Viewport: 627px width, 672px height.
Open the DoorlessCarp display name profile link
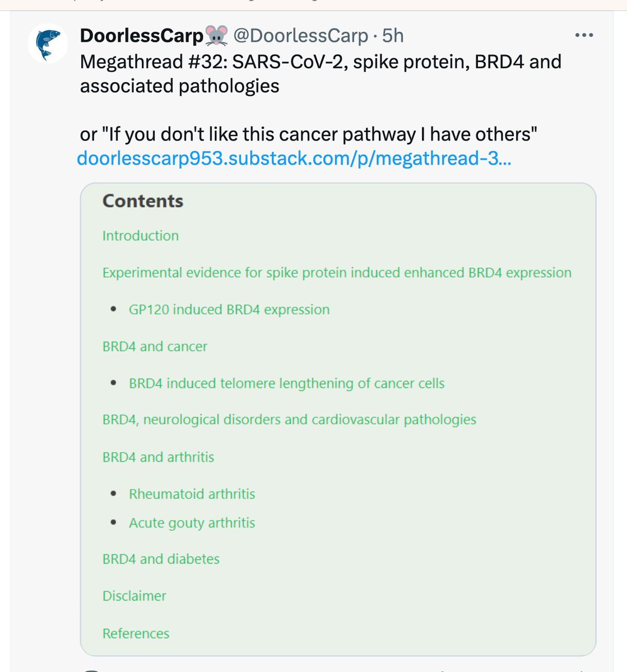click(141, 36)
